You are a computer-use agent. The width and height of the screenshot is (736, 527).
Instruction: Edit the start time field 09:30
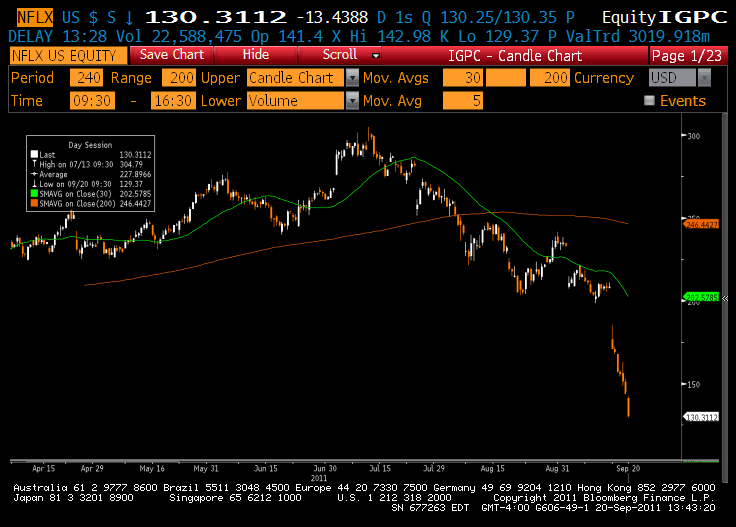(x=92, y=101)
